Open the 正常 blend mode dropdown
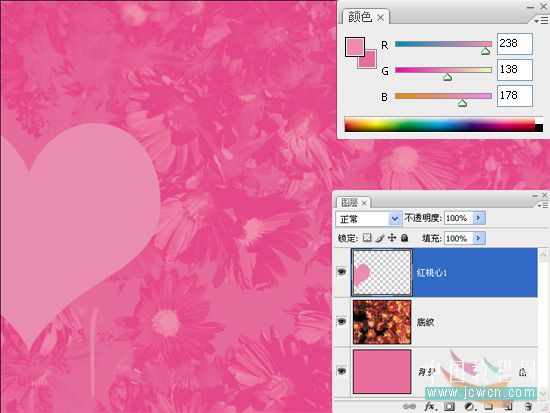The width and height of the screenshot is (550, 413). 368,219
